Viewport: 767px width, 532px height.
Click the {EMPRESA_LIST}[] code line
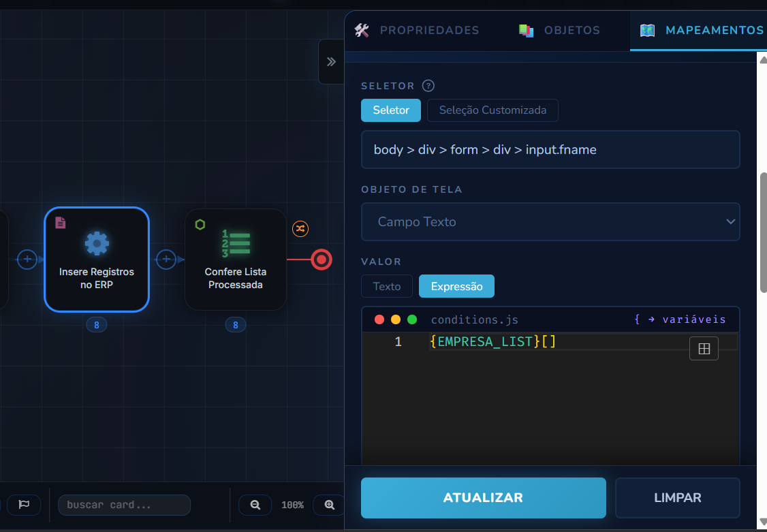(492, 341)
